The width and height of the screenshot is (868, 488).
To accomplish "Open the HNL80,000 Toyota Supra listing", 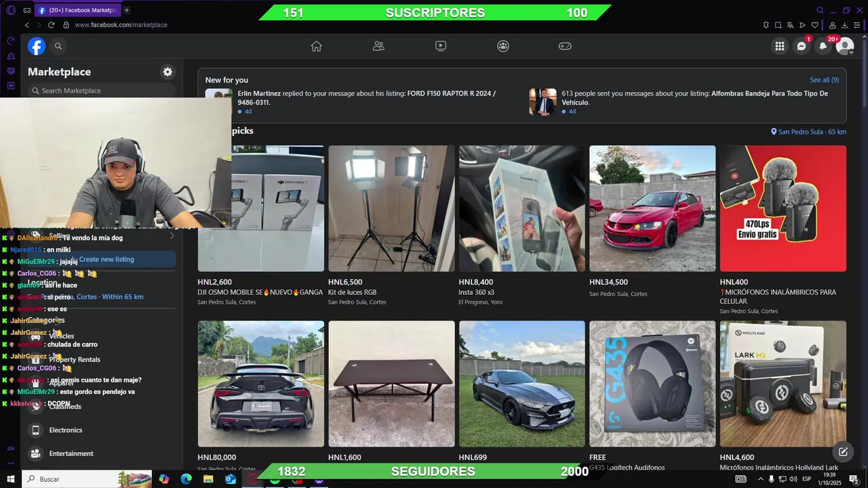I will (261, 384).
